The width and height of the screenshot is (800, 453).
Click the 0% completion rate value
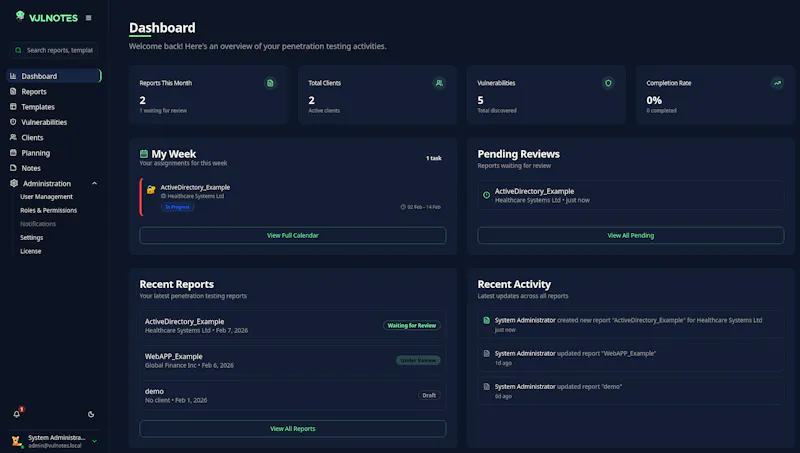click(x=654, y=100)
